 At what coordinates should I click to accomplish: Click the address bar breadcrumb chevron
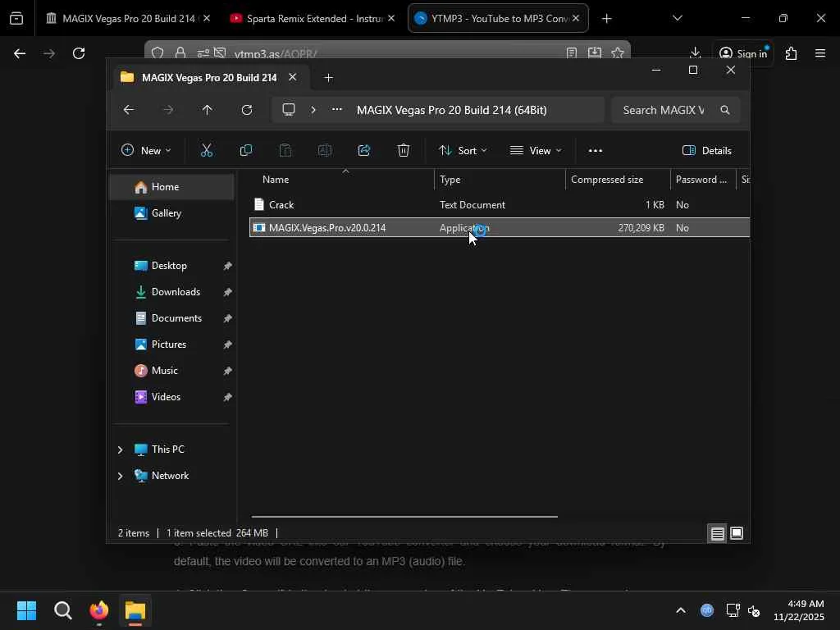coord(313,110)
